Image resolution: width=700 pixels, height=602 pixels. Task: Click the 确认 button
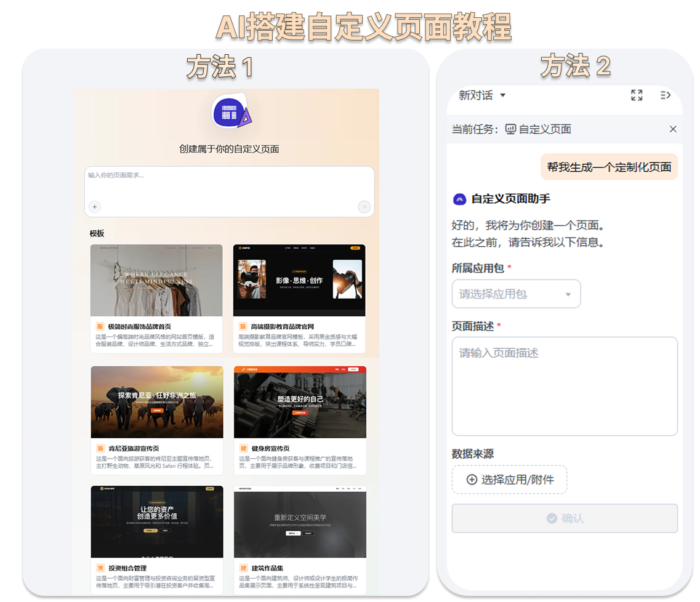tap(565, 518)
